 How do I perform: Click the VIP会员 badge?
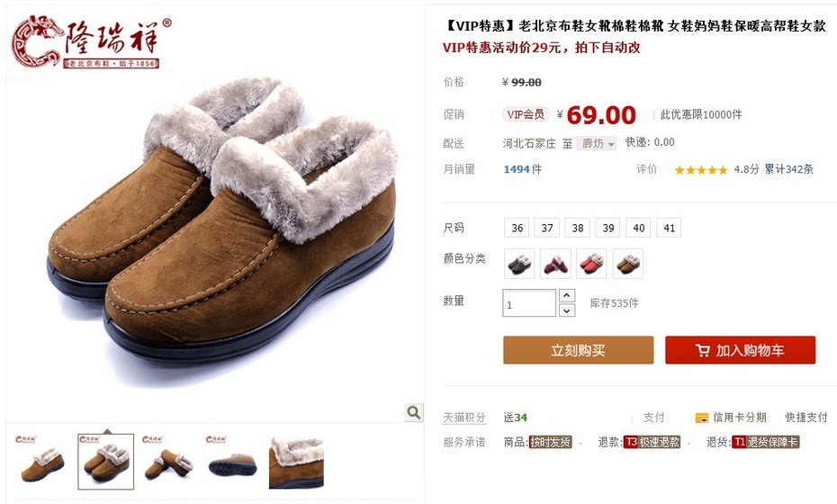click(526, 114)
